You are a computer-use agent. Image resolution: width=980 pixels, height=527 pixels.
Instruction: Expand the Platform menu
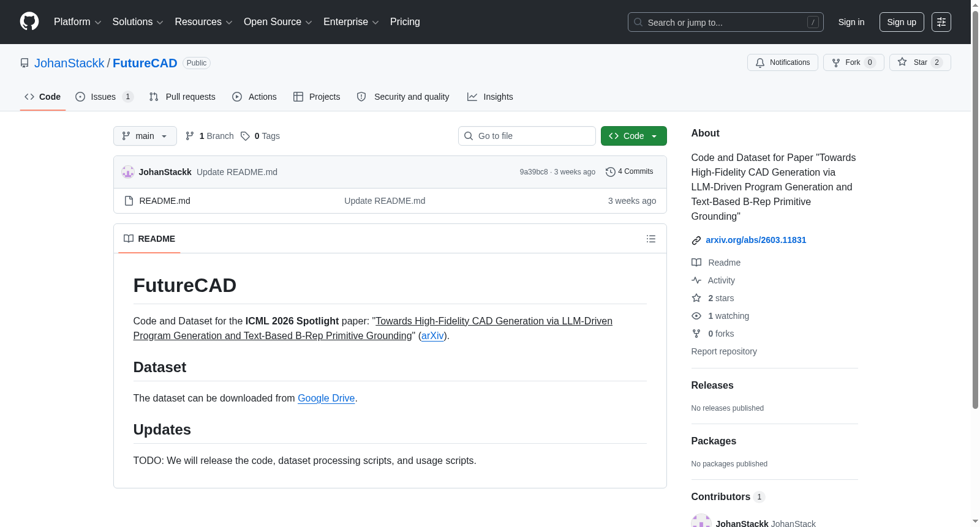(x=78, y=22)
